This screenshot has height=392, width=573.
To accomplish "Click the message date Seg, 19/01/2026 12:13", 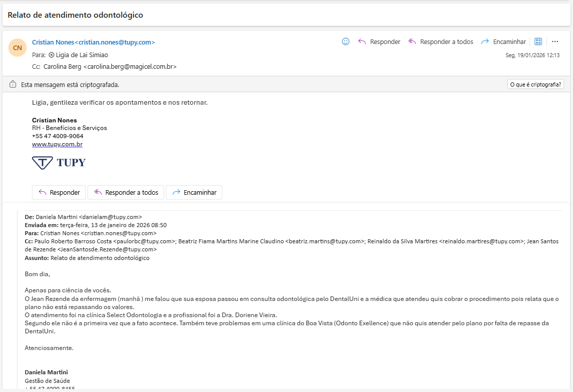I will pos(533,56).
